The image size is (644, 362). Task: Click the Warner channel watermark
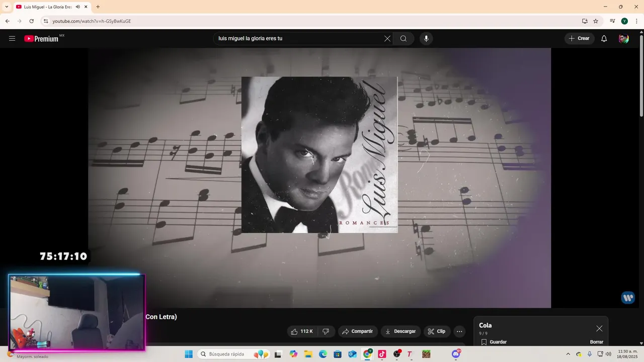point(628,298)
